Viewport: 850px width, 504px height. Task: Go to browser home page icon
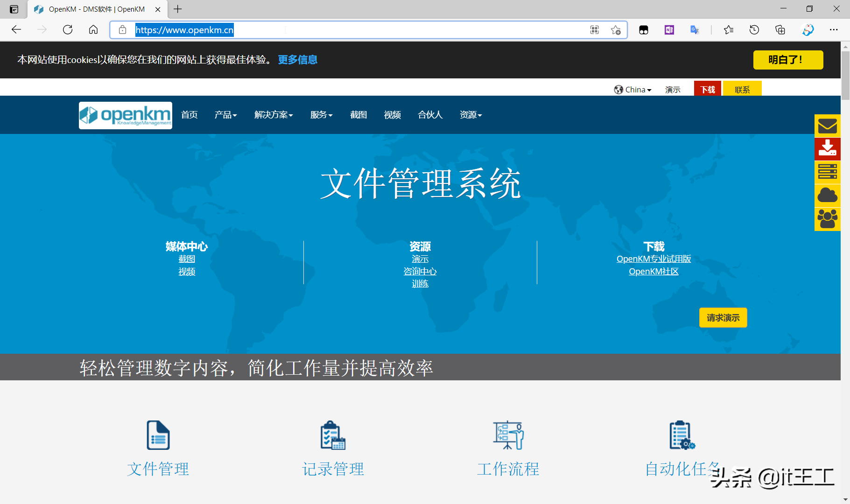pos(93,30)
